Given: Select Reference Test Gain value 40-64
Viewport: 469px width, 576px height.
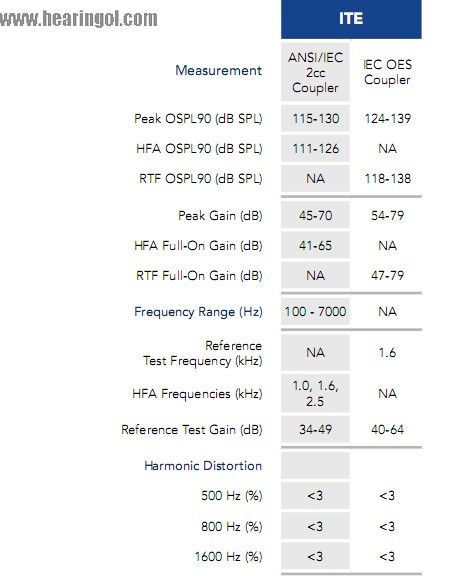Looking at the screenshot, I should 387,429.
